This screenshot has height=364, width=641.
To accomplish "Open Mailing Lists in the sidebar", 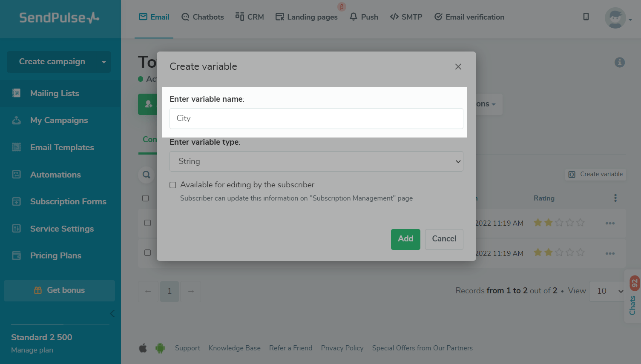I will (55, 93).
